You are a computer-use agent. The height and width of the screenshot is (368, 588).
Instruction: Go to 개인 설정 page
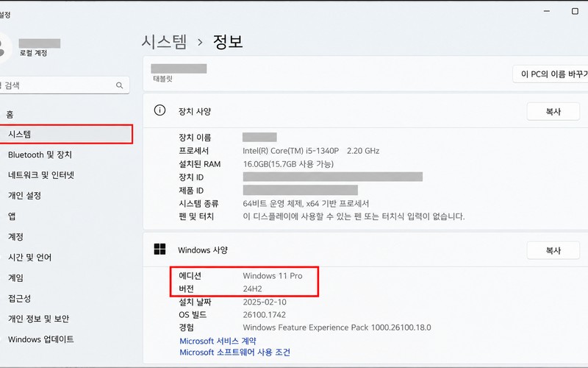tap(25, 195)
